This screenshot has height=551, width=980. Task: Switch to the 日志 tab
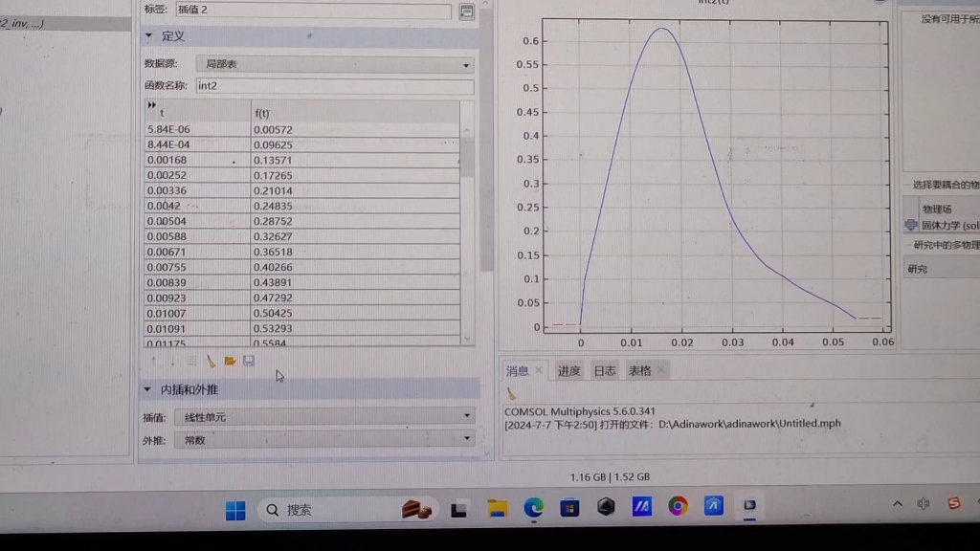click(x=605, y=370)
